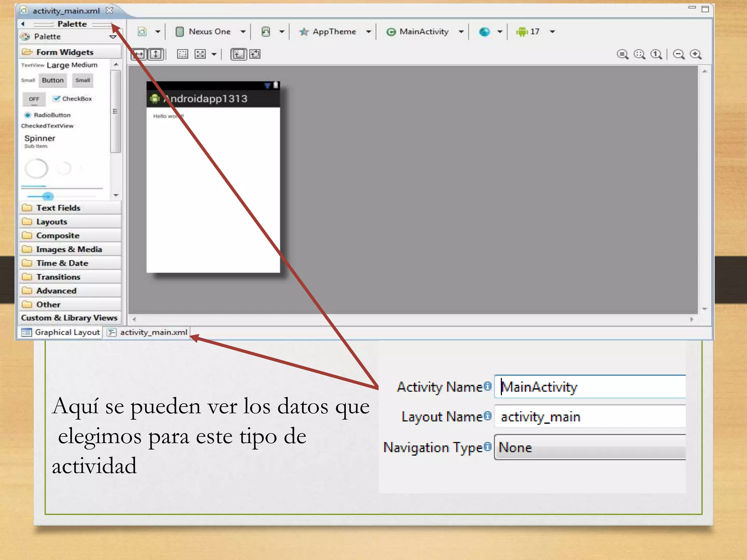Switch to the activity_main.xml bottom tab
The image size is (747, 560).
148,332
